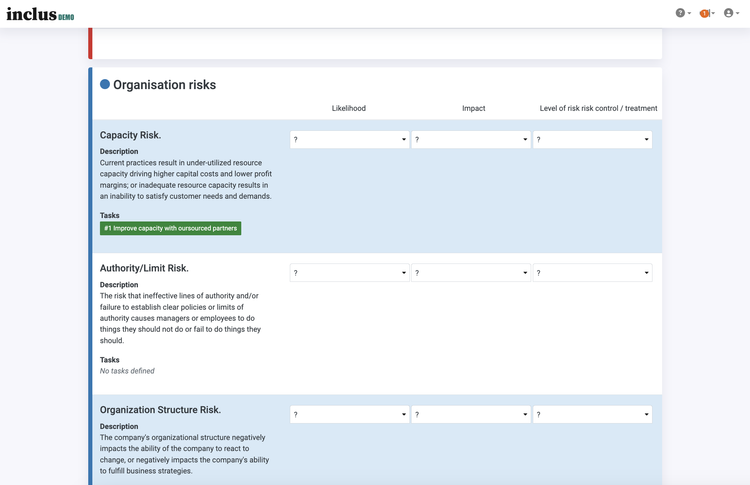Click the blue circle beside Organisation risks
The image size is (750, 485).
[x=105, y=85]
